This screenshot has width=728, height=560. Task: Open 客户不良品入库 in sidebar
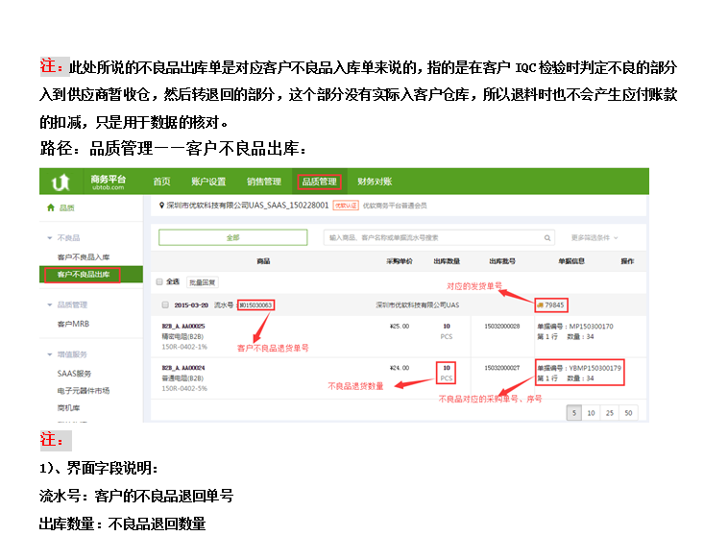coord(84,257)
